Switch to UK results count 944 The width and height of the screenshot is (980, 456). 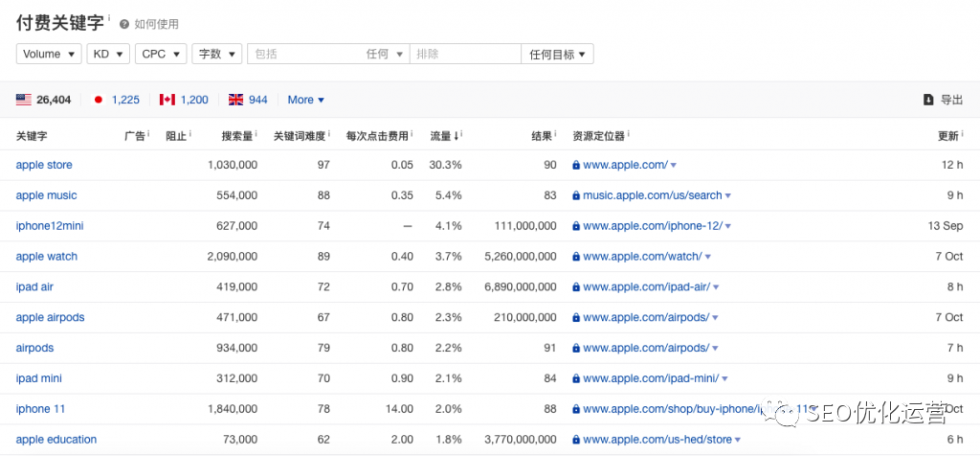click(x=258, y=100)
